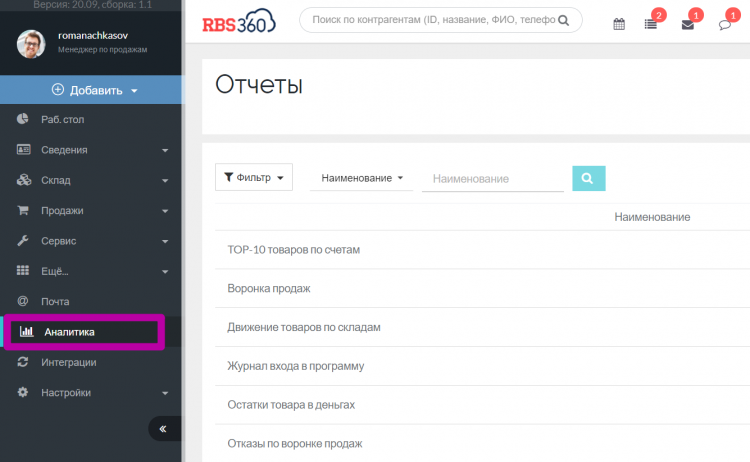Open report Остатки товара в деньгах
This screenshot has height=462, width=750.
point(291,405)
